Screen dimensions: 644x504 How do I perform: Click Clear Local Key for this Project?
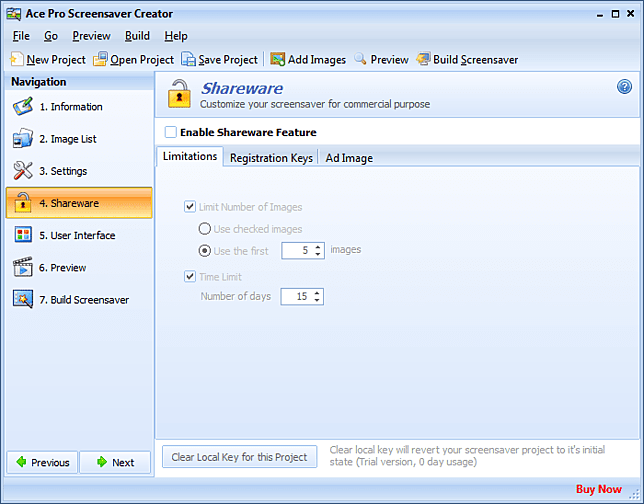click(x=239, y=457)
